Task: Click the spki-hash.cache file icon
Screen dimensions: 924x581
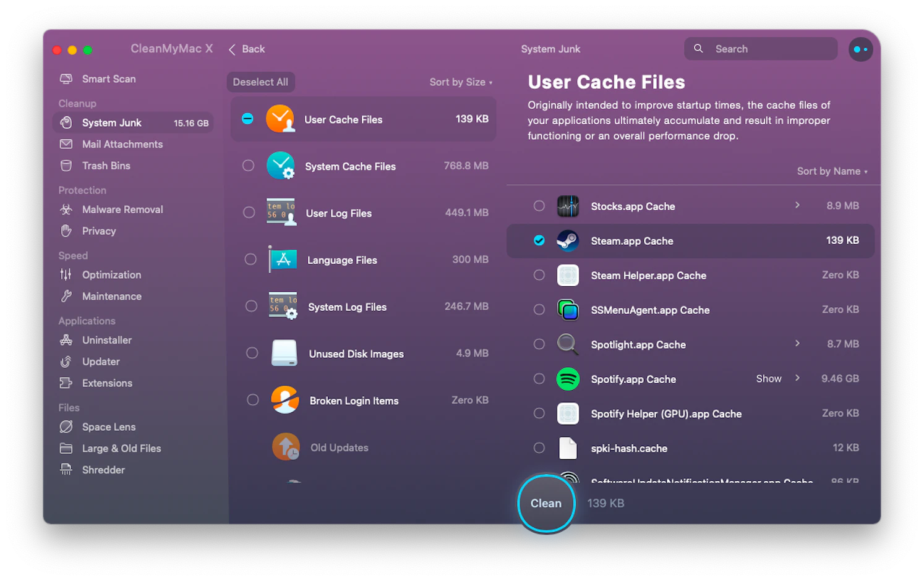Action: coord(568,448)
